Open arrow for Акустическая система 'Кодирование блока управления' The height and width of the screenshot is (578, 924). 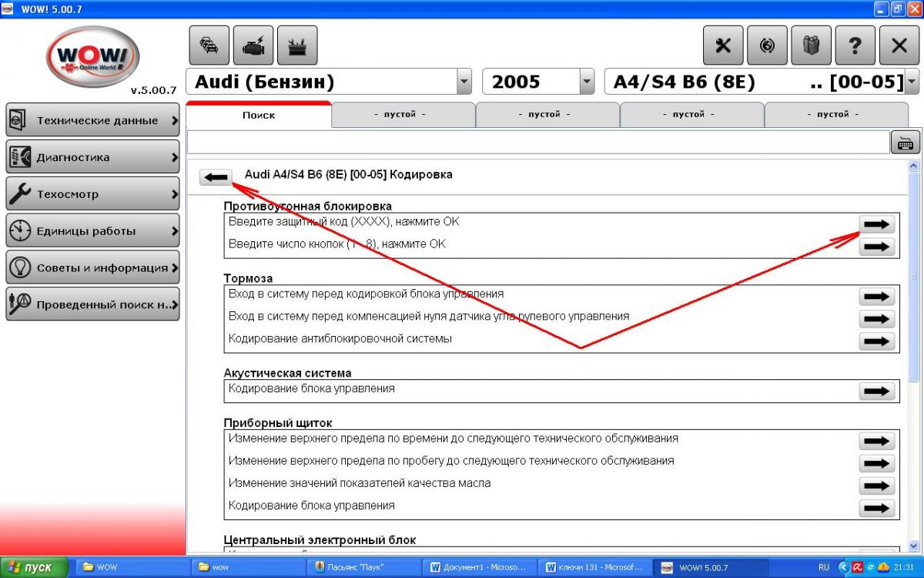[x=876, y=391]
